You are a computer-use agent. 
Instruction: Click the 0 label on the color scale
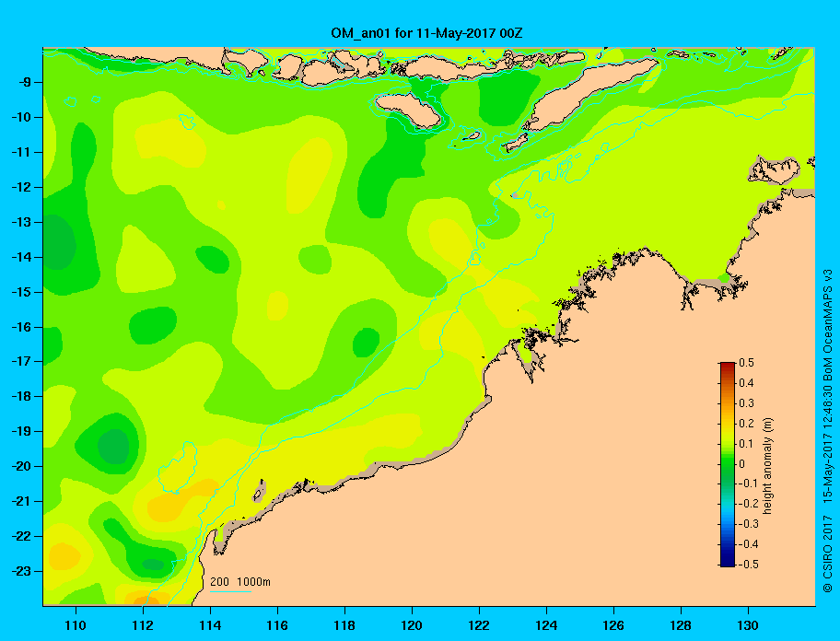[742, 464]
